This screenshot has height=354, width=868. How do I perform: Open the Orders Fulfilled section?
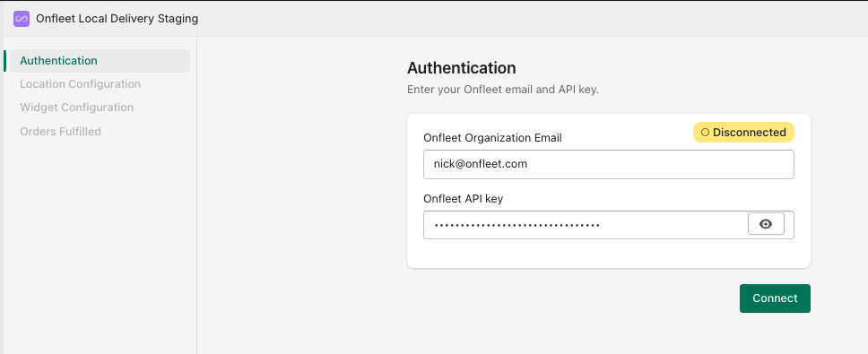click(60, 132)
